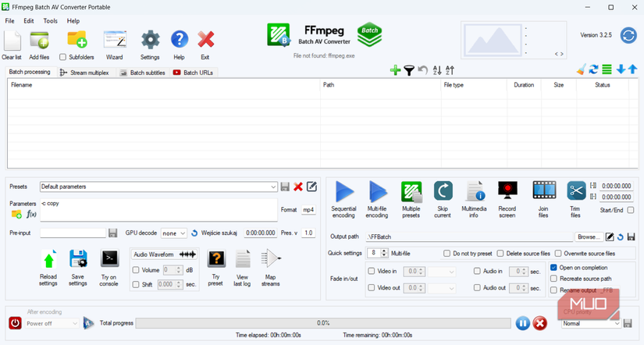Screen dimensions: 644x345
Task: Click the Browse... button
Action: (589, 237)
